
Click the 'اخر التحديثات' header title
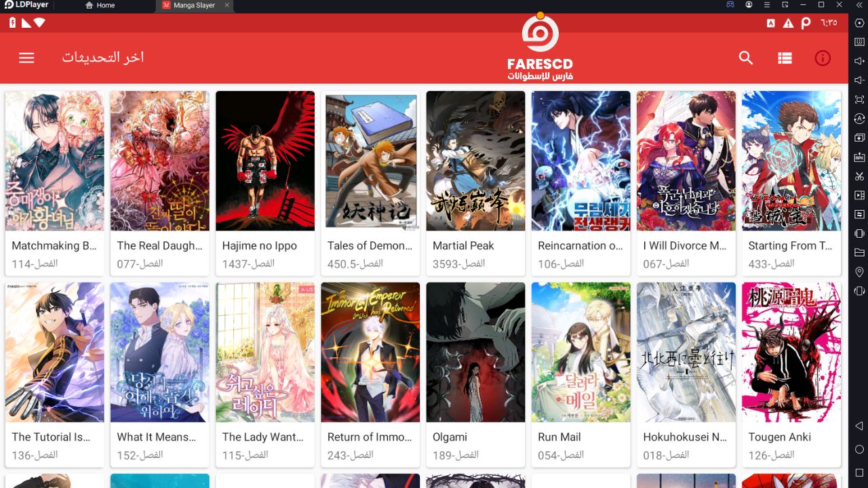103,58
